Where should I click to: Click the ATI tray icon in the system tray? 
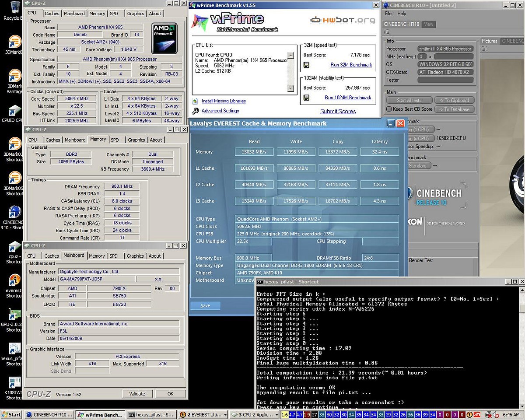tap(476, 414)
